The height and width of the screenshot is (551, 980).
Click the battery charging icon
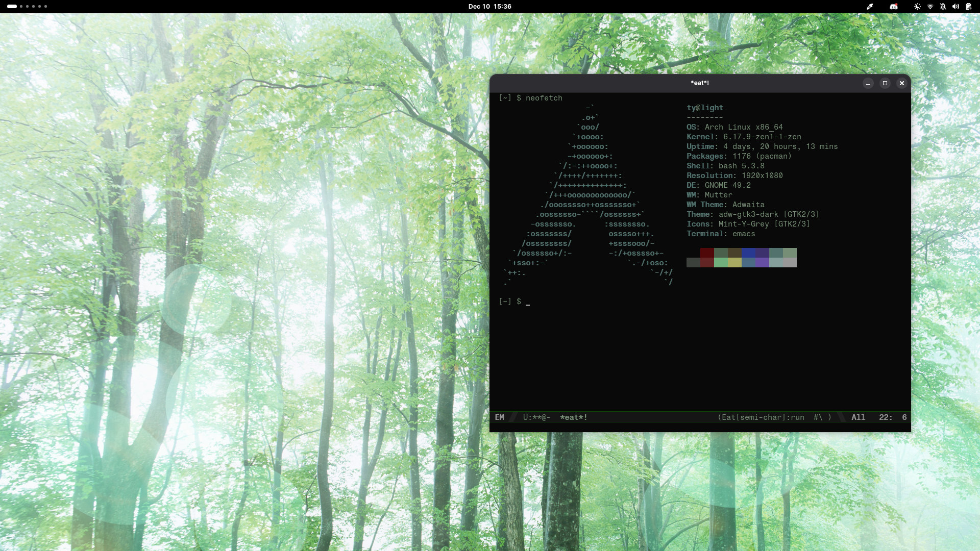pos(968,7)
